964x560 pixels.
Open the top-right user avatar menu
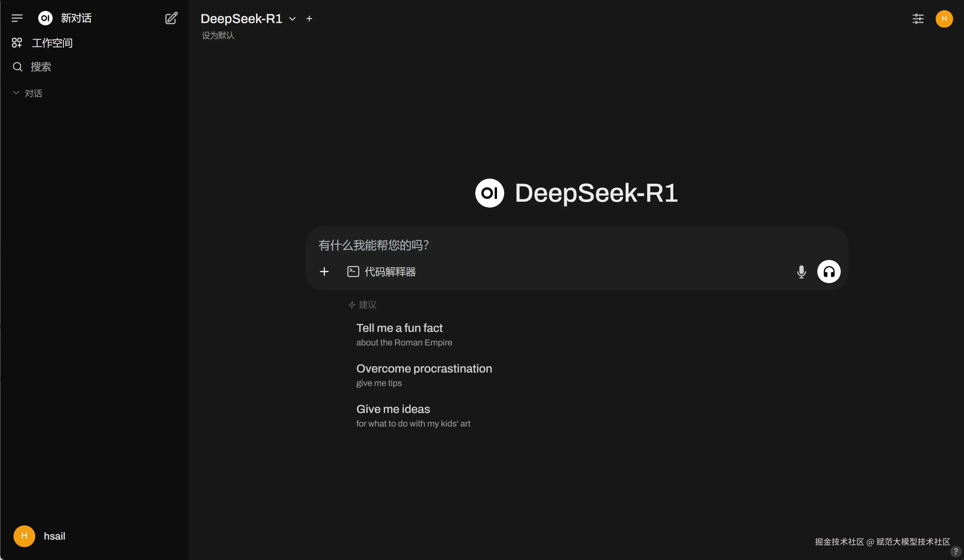944,19
